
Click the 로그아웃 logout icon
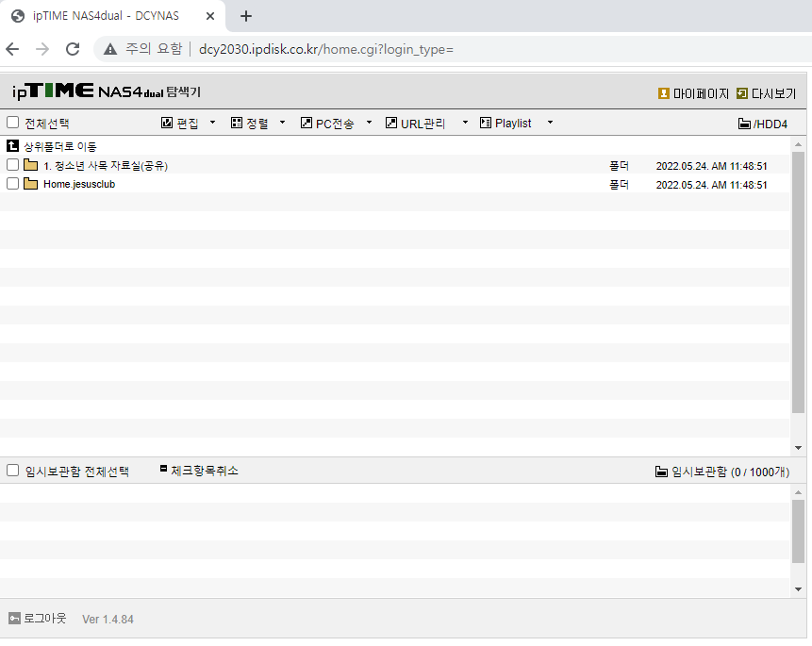coord(14,618)
